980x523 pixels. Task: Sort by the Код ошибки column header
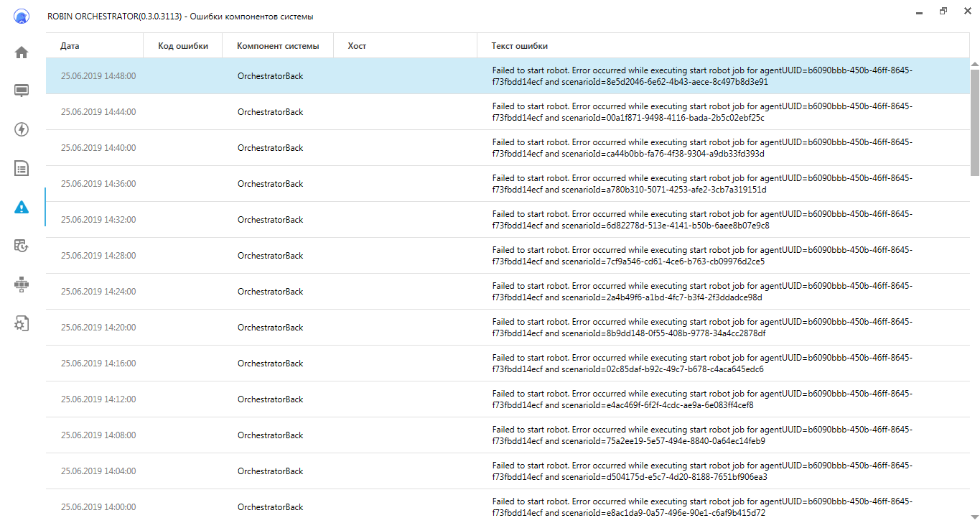point(183,46)
